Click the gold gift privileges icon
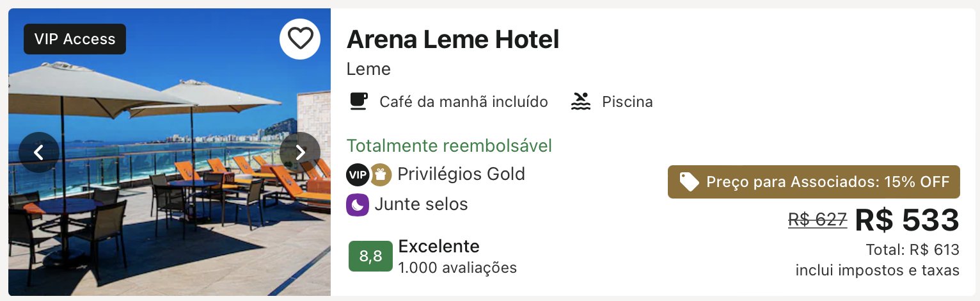Viewport: 980px width, 301px height. tap(381, 174)
